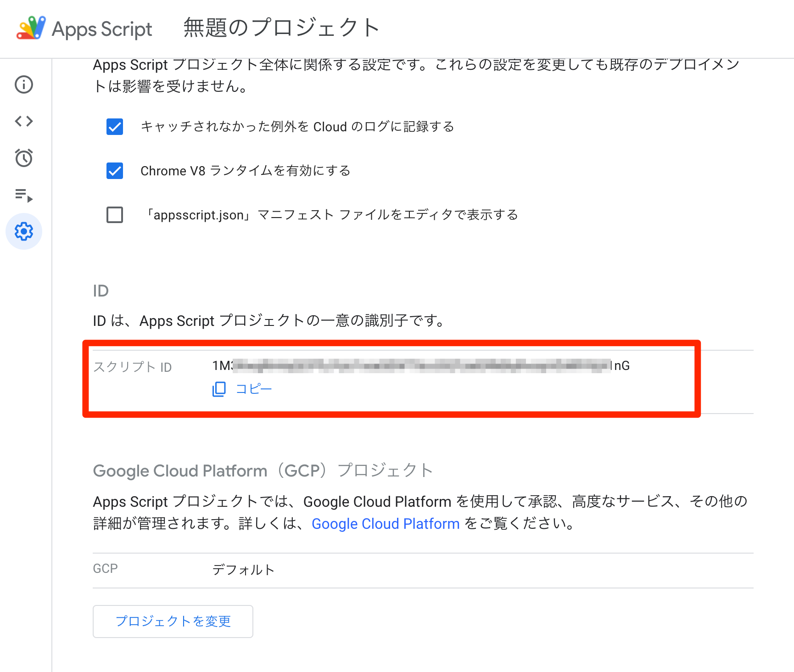This screenshot has height=672, width=794.
Task: Click the checkmark icon for Chrome V8 runtime
Action: 114,171
